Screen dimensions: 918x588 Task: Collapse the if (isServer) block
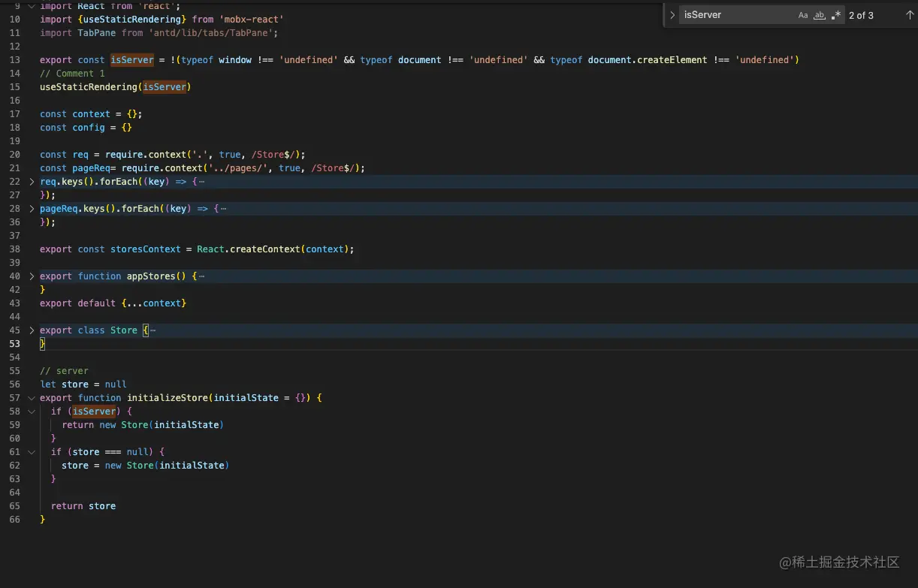[x=32, y=412]
